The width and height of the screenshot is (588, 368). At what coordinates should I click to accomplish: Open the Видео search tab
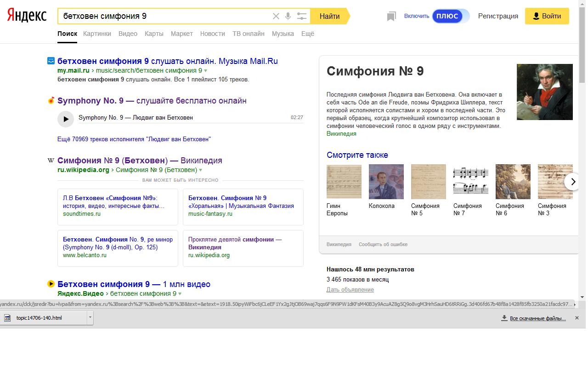click(x=128, y=34)
